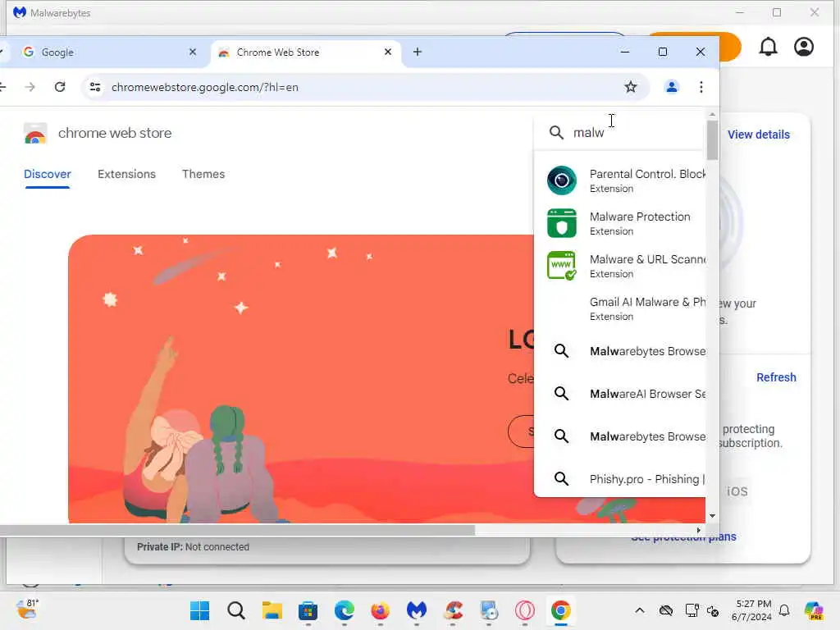Reload the Chrome Web Store page
840x630 pixels.
point(60,87)
